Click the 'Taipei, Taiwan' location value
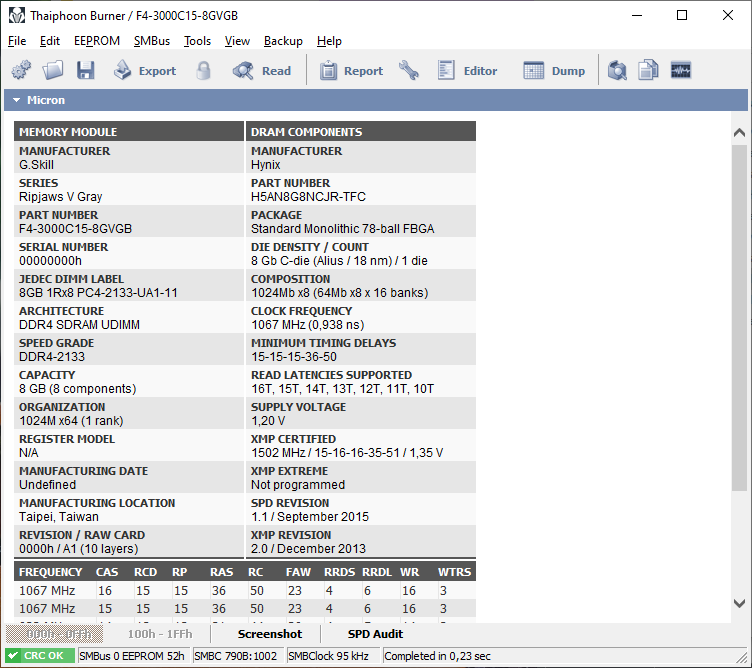The width and height of the screenshot is (753, 668). 59,517
